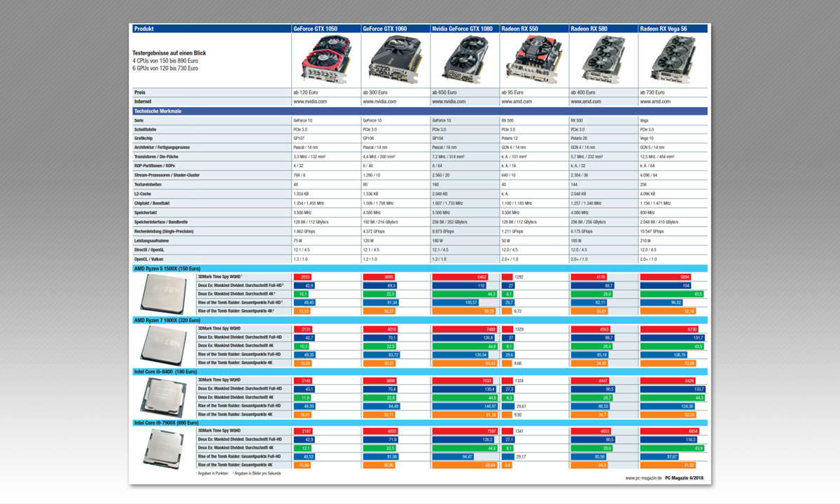Select the "ab 95 Euro" price cell
The image size is (840, 504).
pos(534,92)
